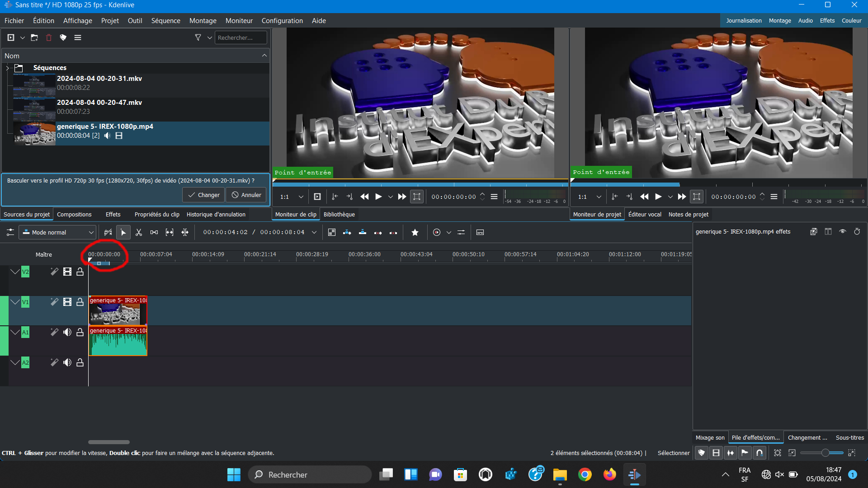
Task: Set zone in on clip monitor
Action: [x=335, y=197]
